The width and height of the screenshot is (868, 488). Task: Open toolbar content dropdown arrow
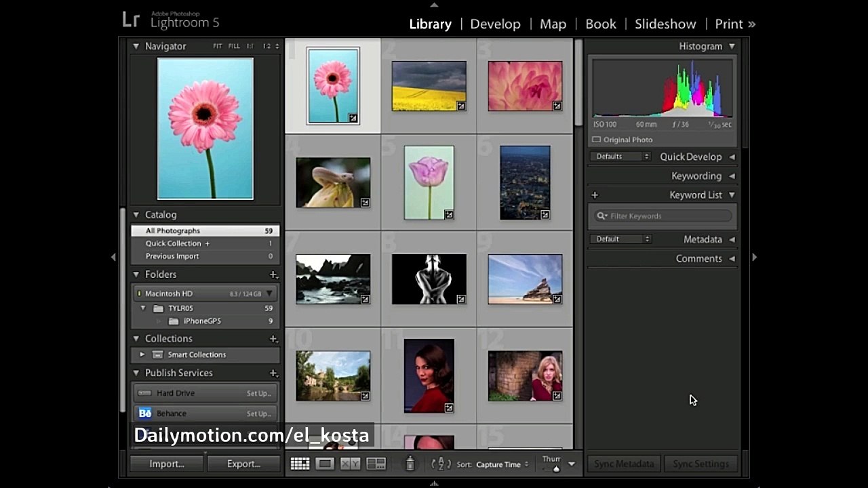click(571, 464)
